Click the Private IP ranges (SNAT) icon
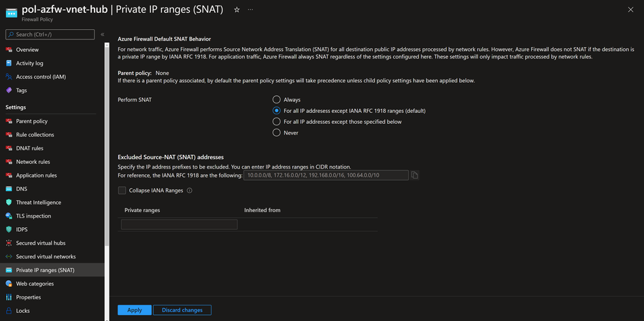 coord(9,270)
